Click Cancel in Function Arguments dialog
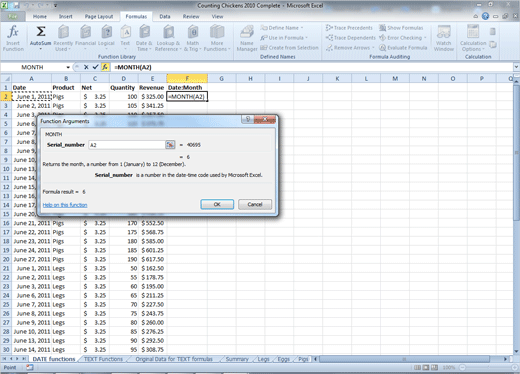 [255, 204]
